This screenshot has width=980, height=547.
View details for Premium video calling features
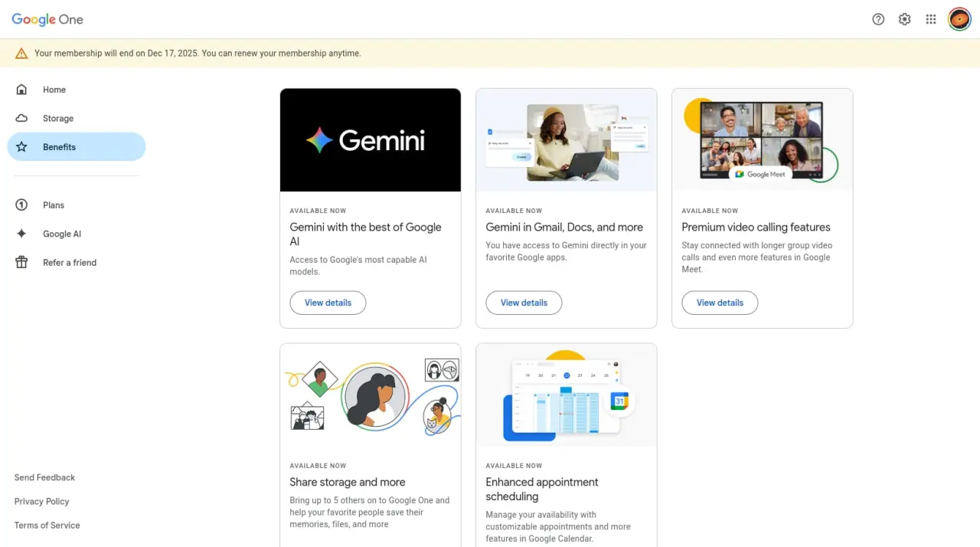[720, 303]
